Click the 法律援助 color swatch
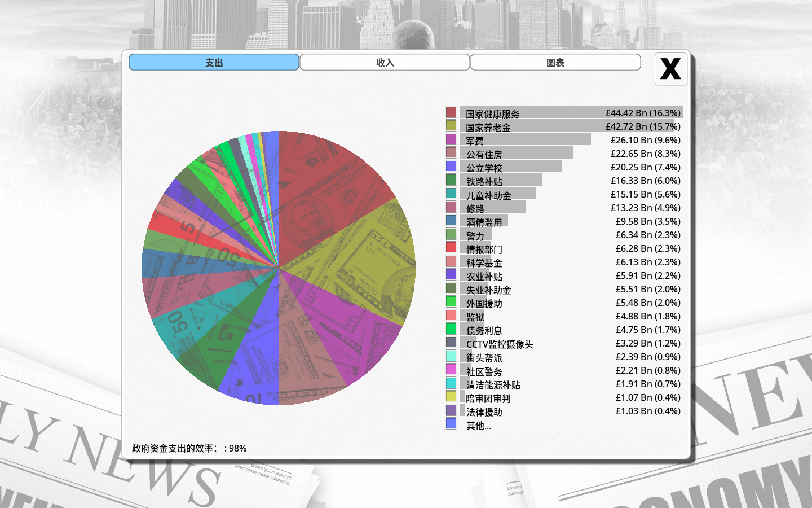The image size is (812, 508). point(451,410)
